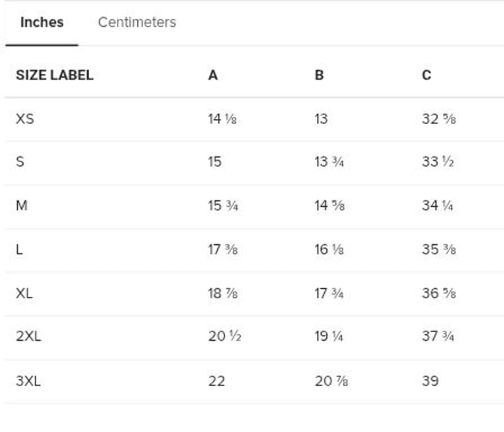Viewport: 504px width, 432px height.
Task: Click the S measurement C value 33 ½
Action: 438,162
